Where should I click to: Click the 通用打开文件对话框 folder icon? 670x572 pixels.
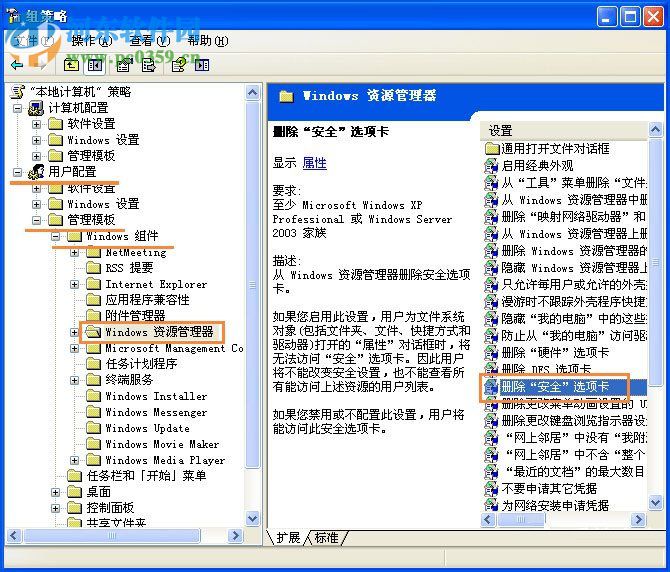pyautogui.click(x=492, y=149)
